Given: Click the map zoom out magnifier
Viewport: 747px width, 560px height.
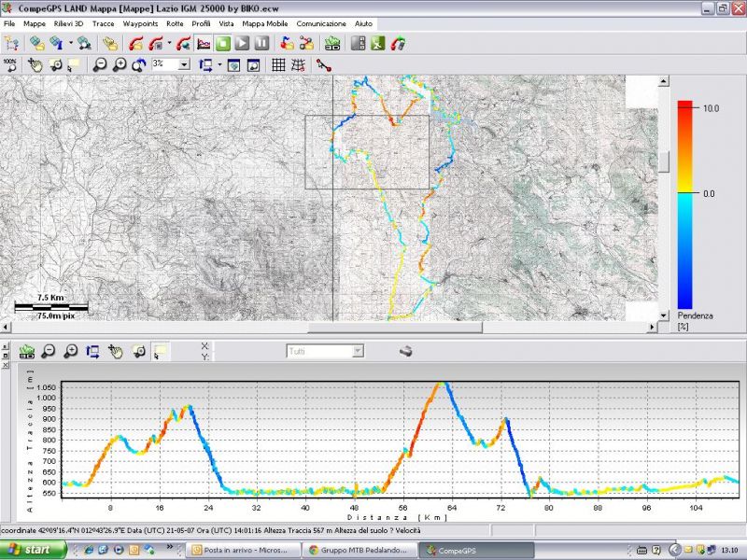Looking at the screenshot, I should click(x=100, y=64).
